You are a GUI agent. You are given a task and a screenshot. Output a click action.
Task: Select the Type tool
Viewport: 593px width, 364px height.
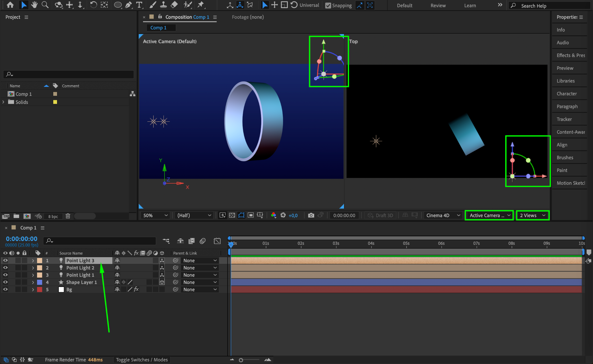point(139,5)
